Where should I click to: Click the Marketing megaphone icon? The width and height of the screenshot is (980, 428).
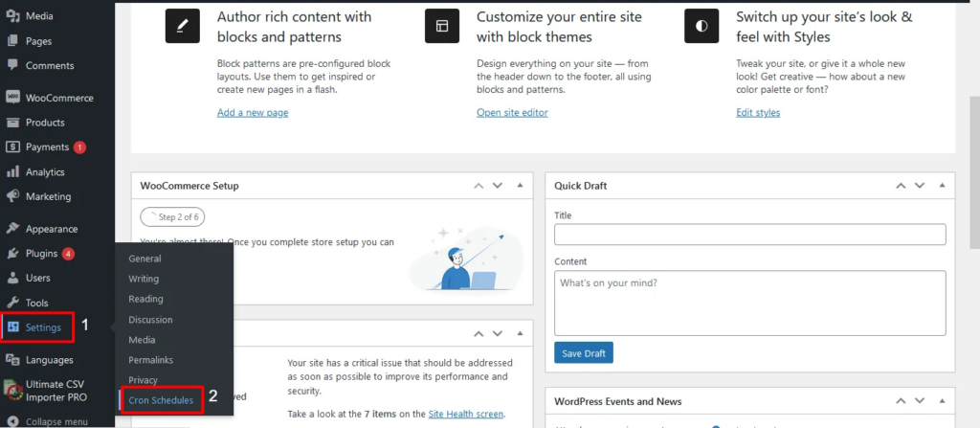pyautogui.click(x=12, y=196)
